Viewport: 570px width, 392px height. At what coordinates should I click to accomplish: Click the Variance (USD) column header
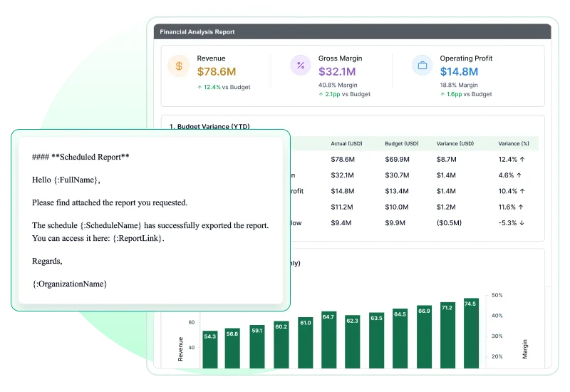[455, 144]
